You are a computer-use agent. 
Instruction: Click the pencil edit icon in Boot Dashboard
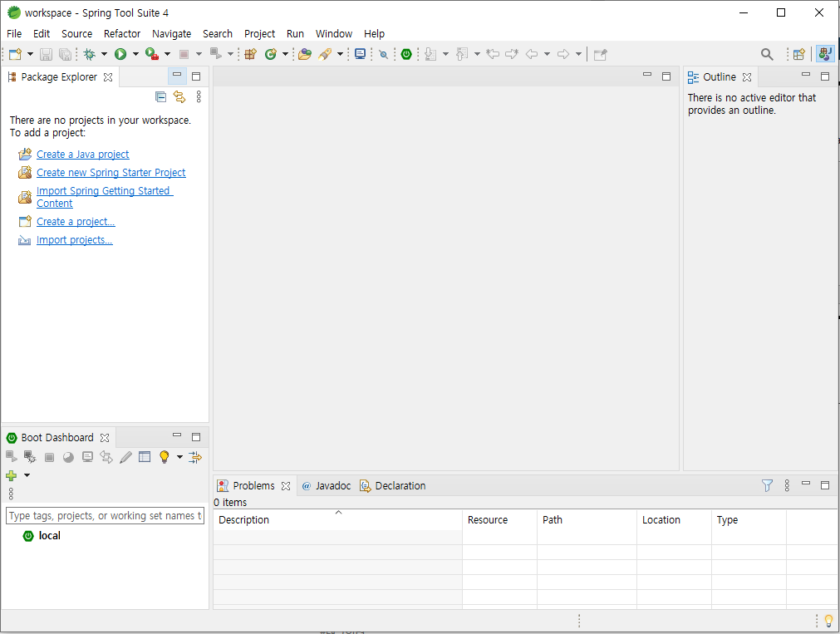[x=125, y=457]
